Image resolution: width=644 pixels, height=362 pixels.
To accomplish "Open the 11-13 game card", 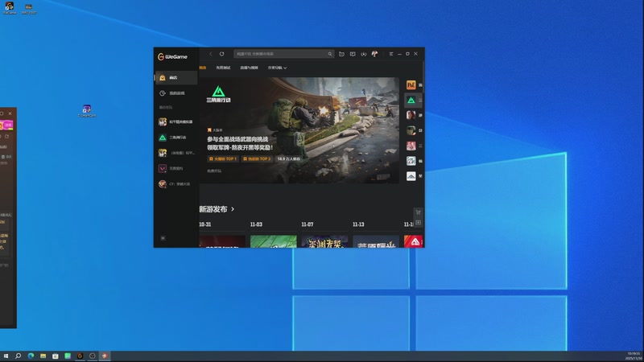I will [x=376, y=241].
